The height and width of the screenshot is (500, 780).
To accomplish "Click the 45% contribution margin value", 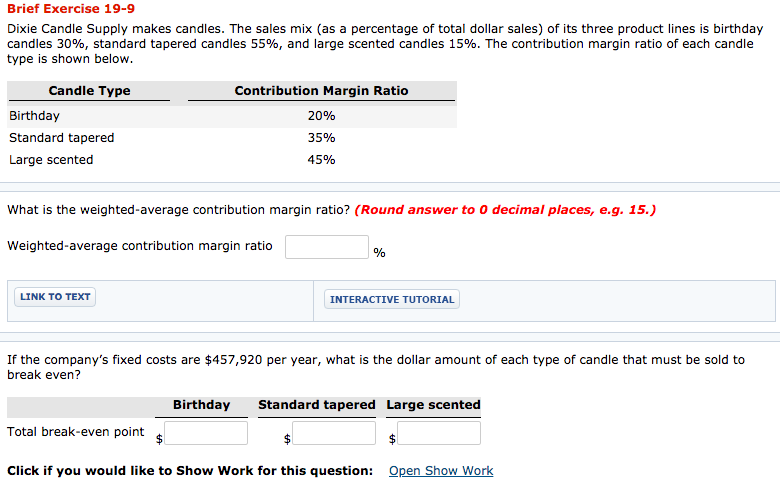I will coord(321,160).
